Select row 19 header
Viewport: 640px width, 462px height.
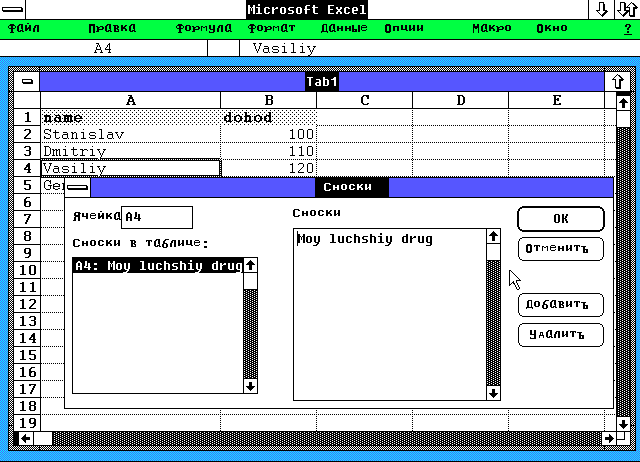click(x=27, y=423)
